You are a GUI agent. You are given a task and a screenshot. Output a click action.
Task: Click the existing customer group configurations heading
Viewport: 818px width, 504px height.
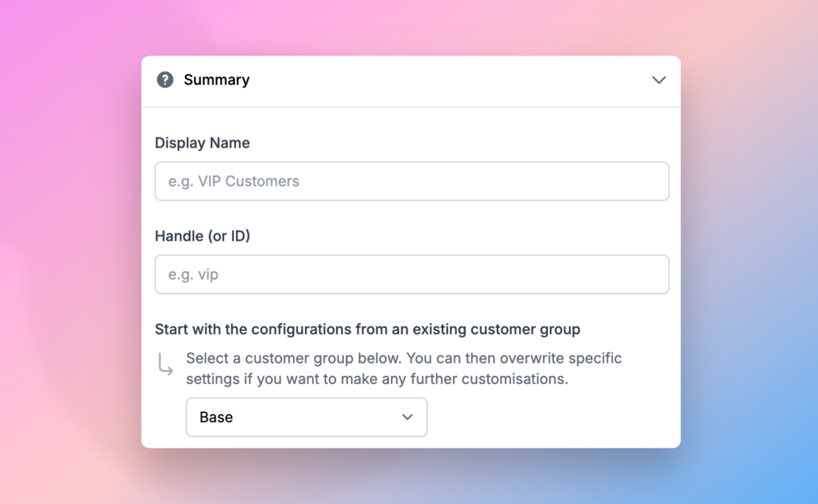click(x=367, y=329)
